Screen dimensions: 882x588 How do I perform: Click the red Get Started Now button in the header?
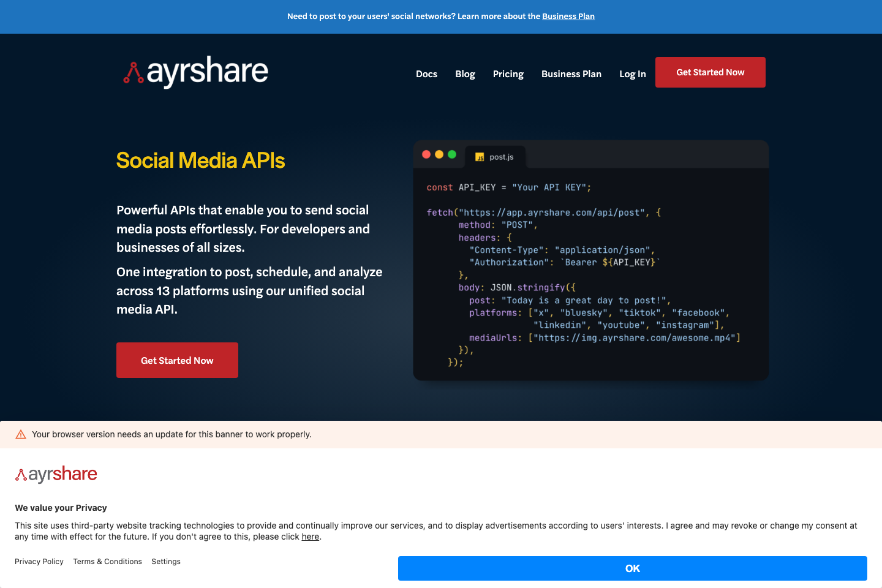coord(710,72)
